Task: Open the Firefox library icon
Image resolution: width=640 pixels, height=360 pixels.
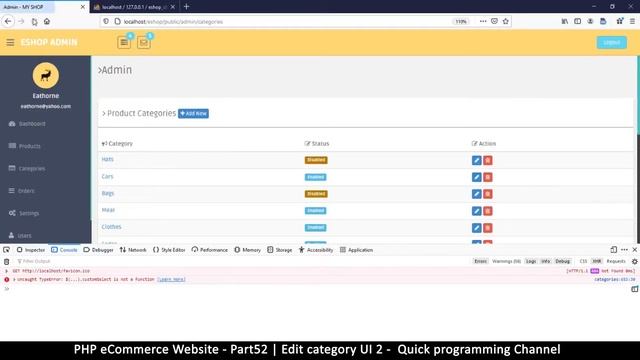Action: (x=564, y=21)
